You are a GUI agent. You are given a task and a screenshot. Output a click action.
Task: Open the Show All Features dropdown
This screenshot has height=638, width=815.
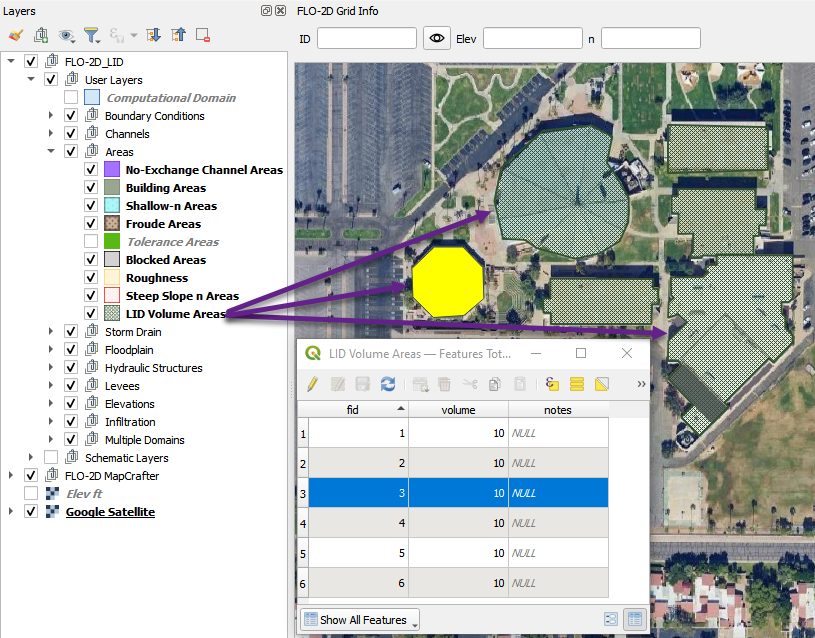click(x=359, y=620)
